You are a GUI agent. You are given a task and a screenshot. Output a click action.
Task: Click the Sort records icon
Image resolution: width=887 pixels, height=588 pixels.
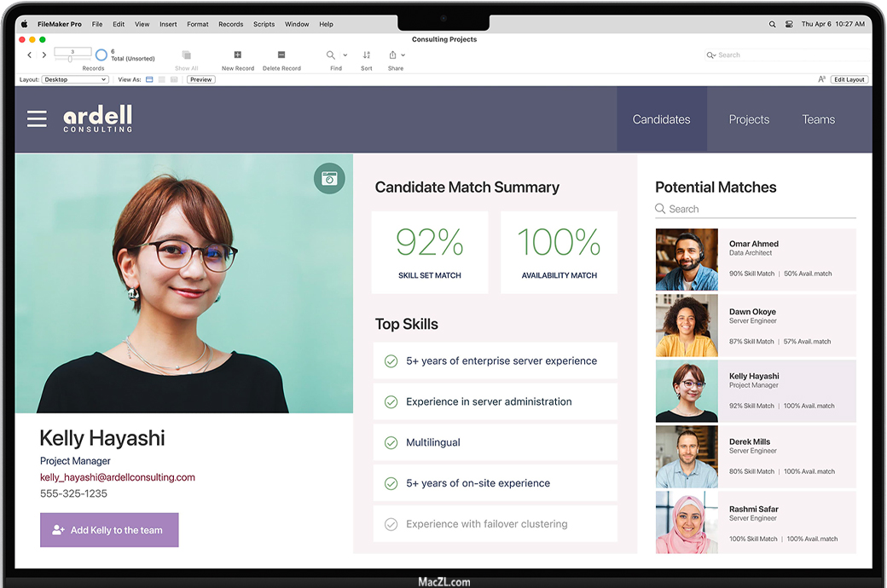pyautogui.click(x=367, y=55)
